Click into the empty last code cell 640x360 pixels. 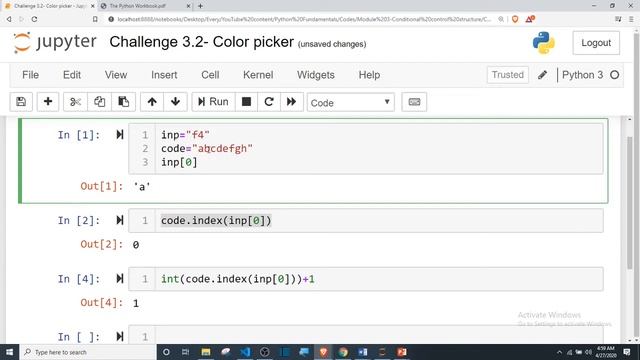click(x=379, y=336)
